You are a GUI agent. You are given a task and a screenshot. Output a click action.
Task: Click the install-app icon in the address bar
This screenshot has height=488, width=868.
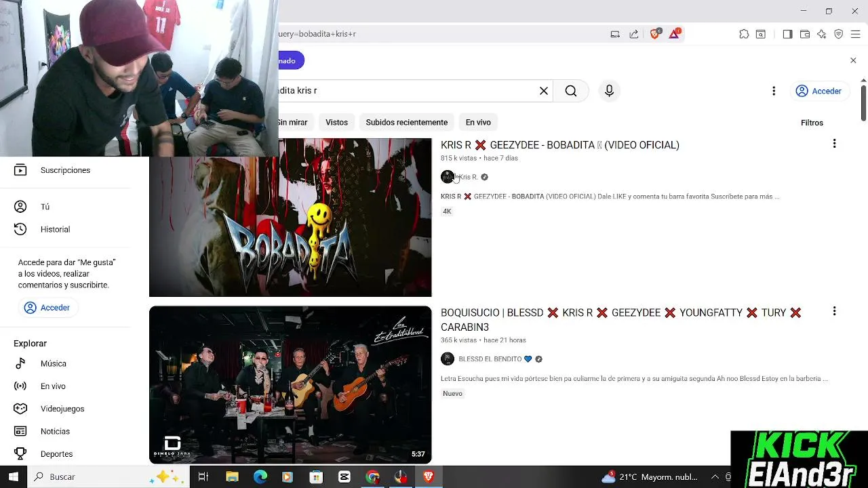[615, 34]
